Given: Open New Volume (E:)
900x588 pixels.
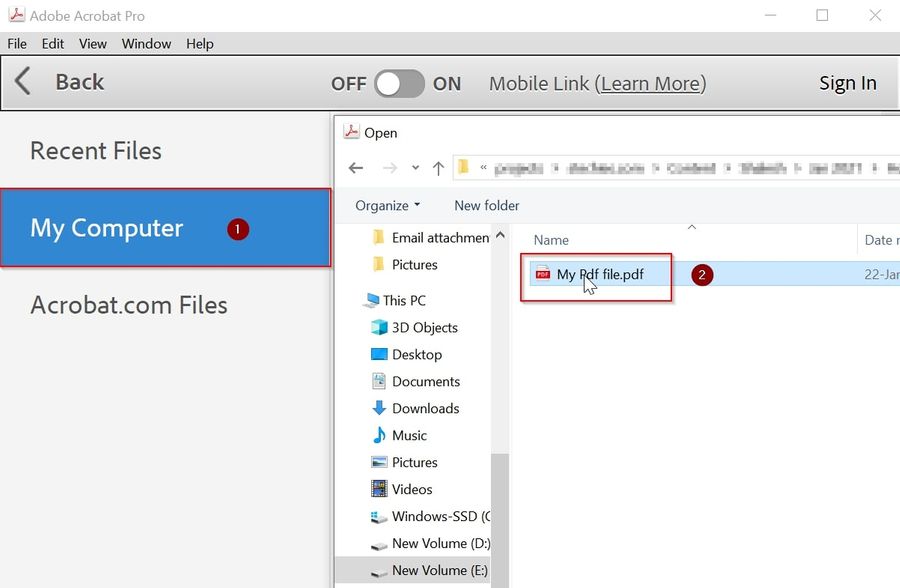Looking at the screenshot, I should tap(440, 571).
